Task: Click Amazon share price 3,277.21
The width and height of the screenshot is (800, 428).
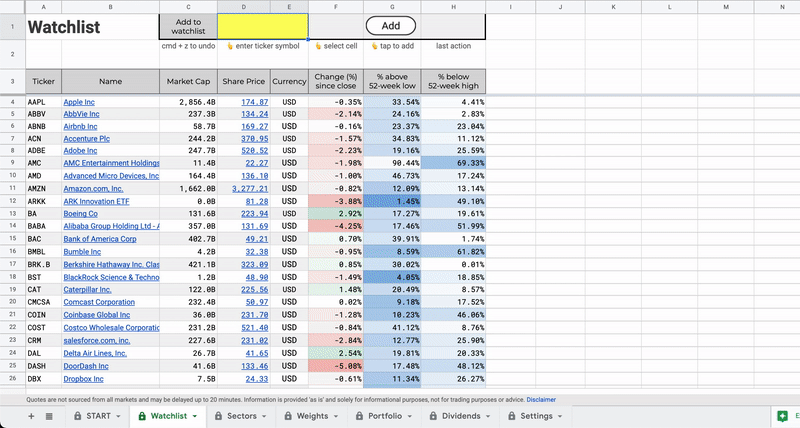Action: 250,189
